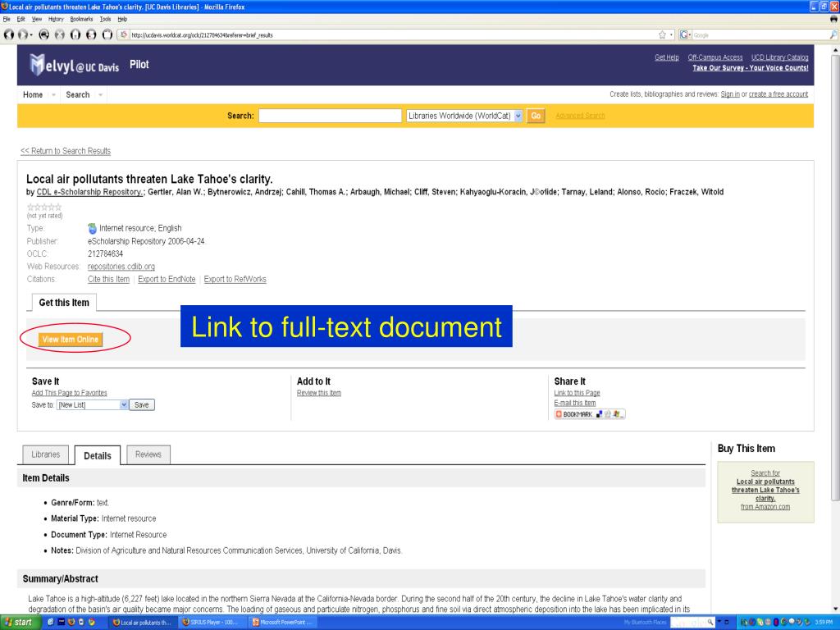Image resolution: width=840 pixels, height=630 pixels.
Task: Open the History menu
Action: [56, 19]
